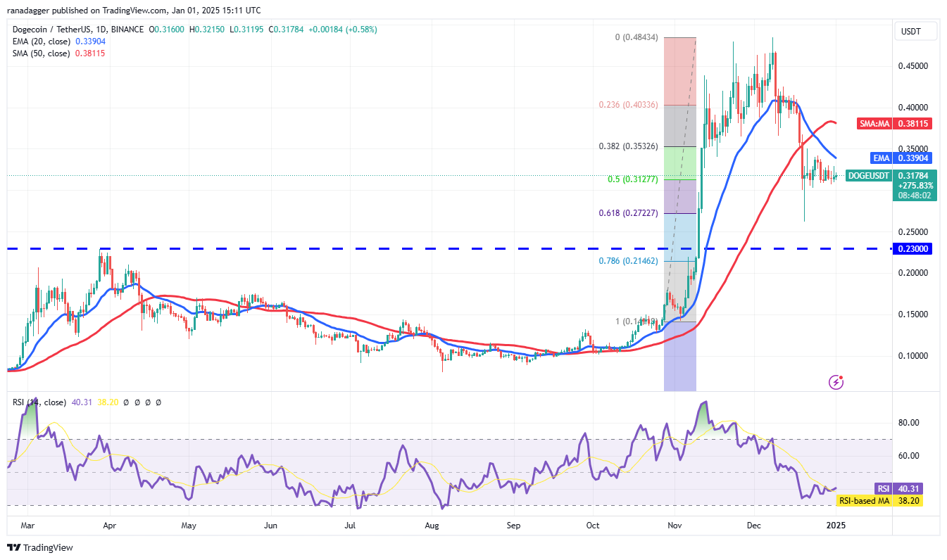The height and width of the screenshot is (560, 947).
Task: Click the 60.00 RSI axis value
Action: click(909, 456)
